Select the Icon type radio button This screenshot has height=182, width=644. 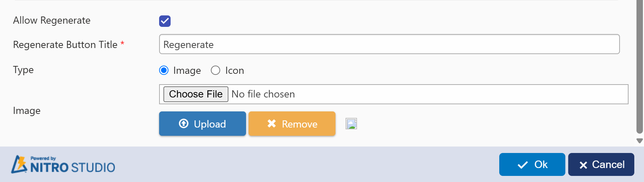click(x=216, y=70)
